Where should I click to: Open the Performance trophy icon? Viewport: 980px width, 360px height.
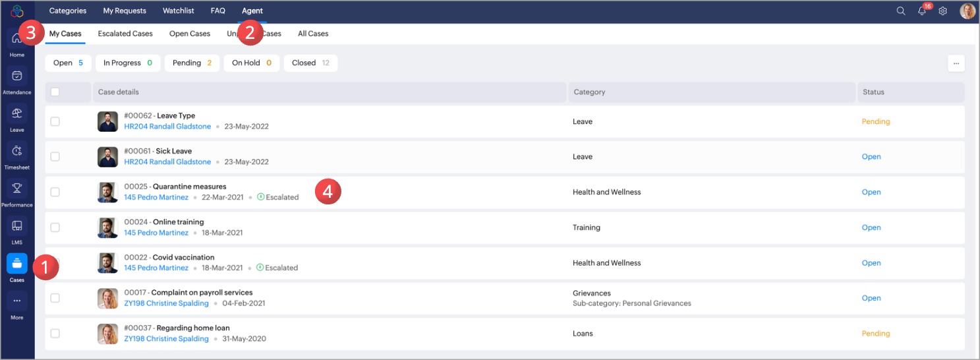click(17, 189)
